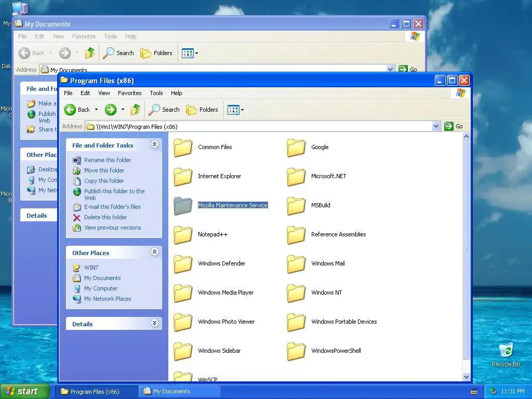Click scroll up arrow in Program Files
The width and height of the screenshot is (532, 399).
click(x=466, y=137)
